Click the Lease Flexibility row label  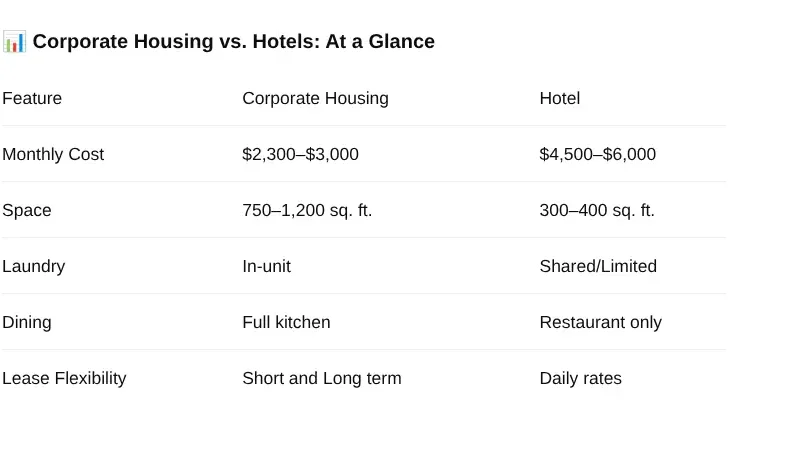pos(64,378)
